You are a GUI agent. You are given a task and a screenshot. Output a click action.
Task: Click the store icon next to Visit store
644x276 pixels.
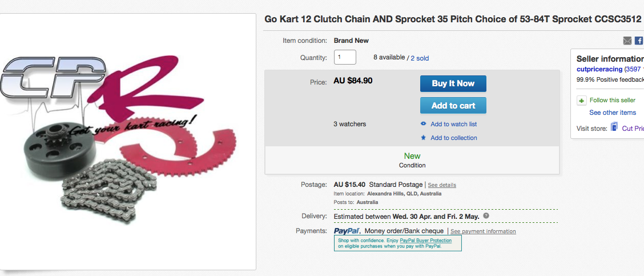(x=614, y=127)
